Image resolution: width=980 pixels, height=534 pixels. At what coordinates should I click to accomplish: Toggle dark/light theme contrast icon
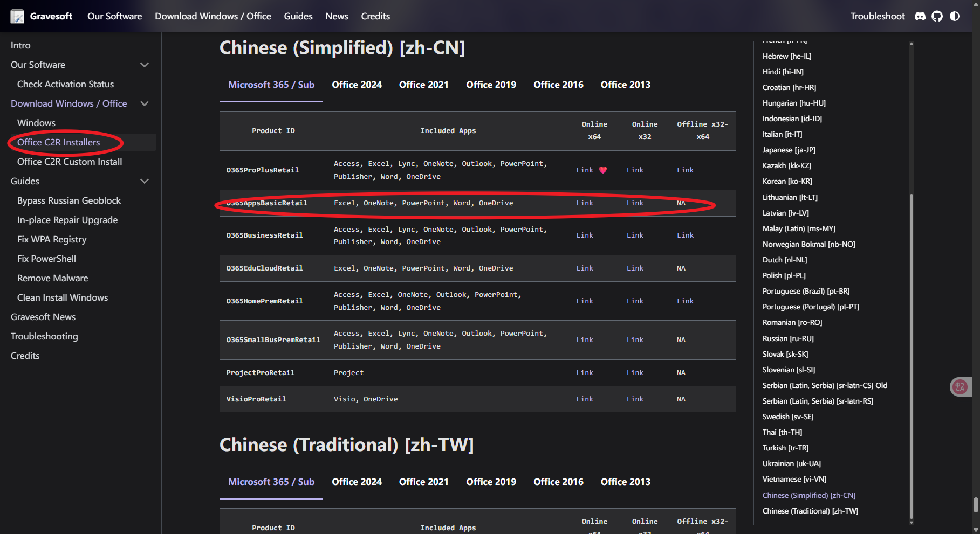955,16
